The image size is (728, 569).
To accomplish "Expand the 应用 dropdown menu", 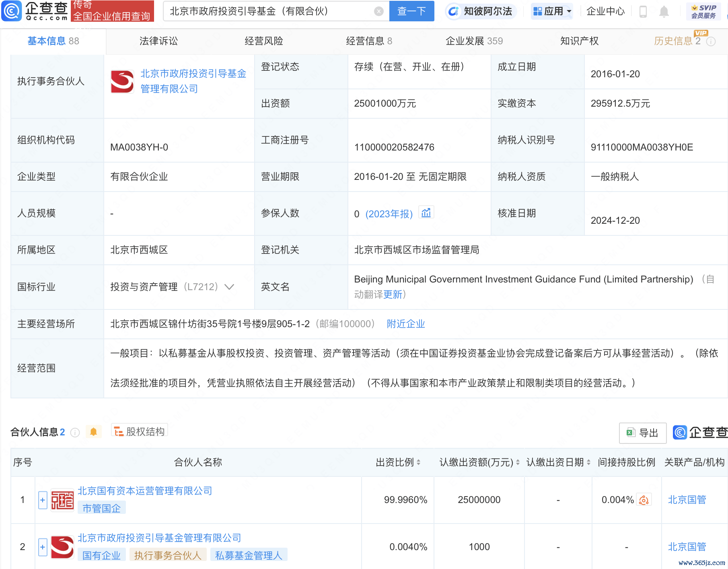I will point(552,11).
